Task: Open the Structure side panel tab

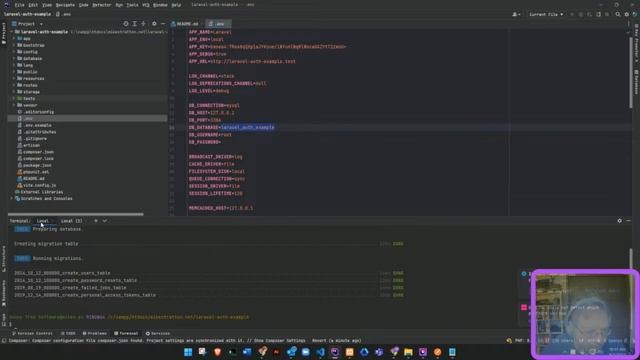Action: click(4, 259)
